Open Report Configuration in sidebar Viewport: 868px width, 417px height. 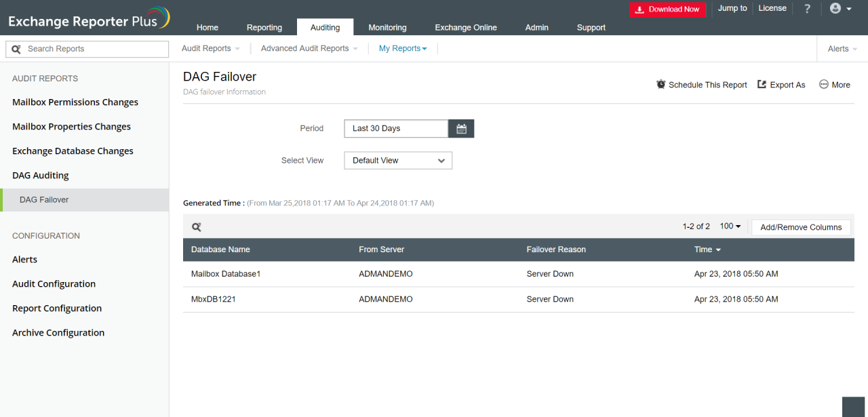[x=57, y=309]
